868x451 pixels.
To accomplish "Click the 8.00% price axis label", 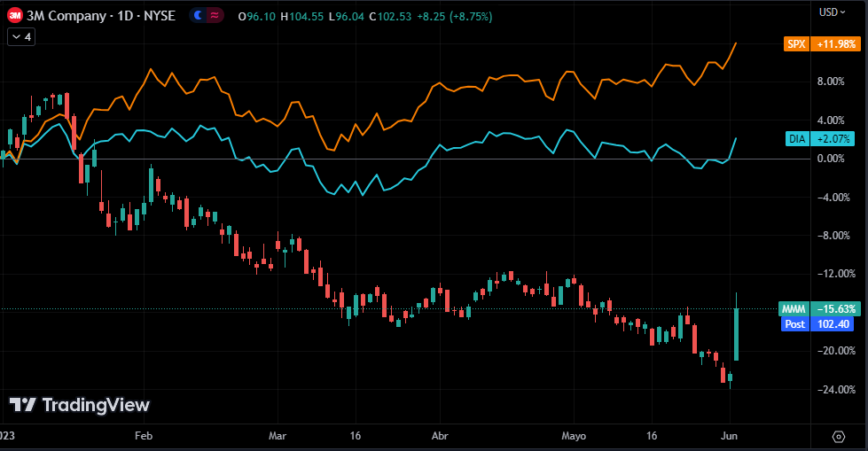I will (x=831, y=82).
